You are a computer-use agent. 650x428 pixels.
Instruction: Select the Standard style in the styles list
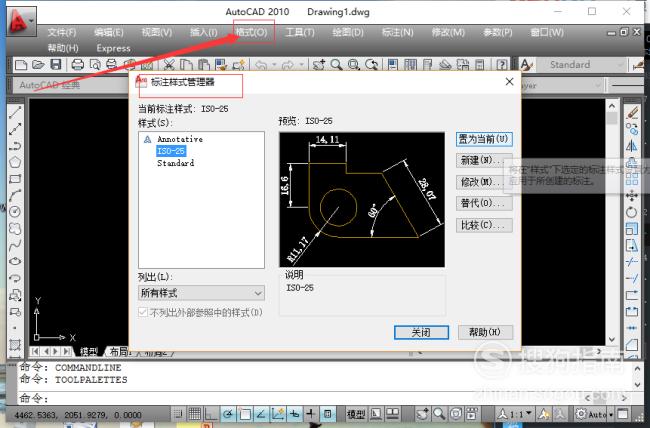point(175,163)
